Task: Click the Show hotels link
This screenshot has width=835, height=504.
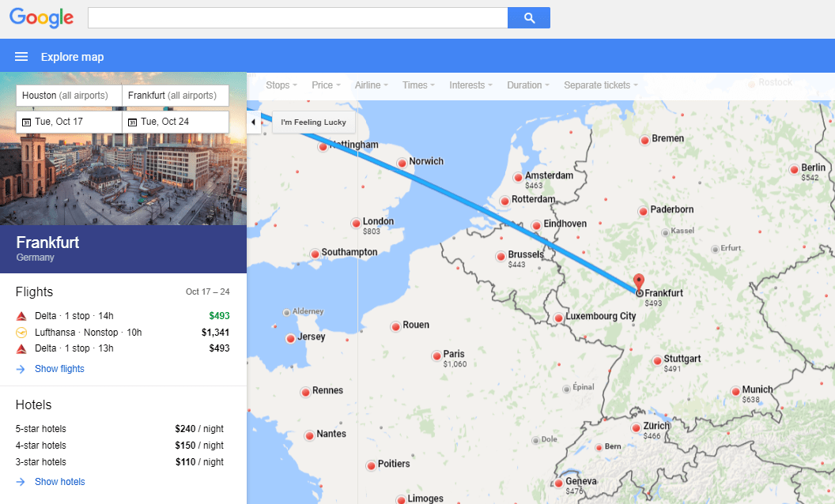Action: pos(59,482)
